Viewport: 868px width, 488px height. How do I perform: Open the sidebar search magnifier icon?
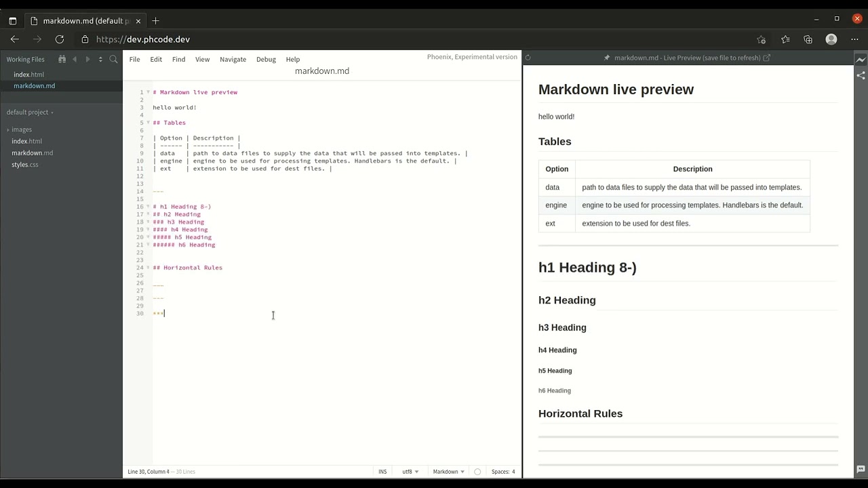click(113, 59)
